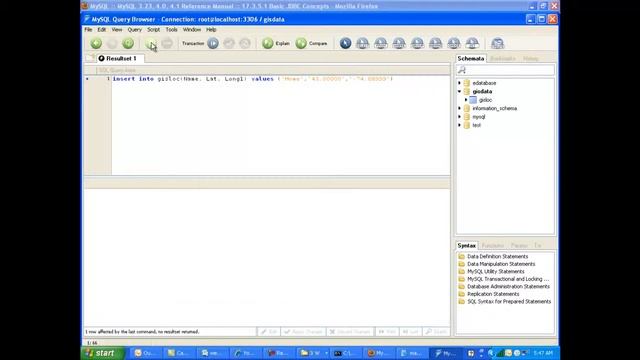Click the Edit button in result bar
The height and width of the screenshot is (360, 640).
tap(269, 332)
